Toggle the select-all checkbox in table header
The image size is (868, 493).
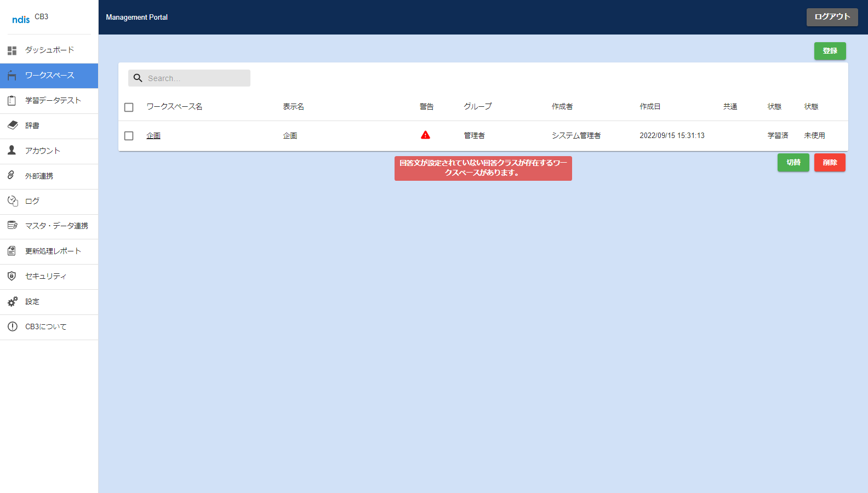(x=129, y=107)
